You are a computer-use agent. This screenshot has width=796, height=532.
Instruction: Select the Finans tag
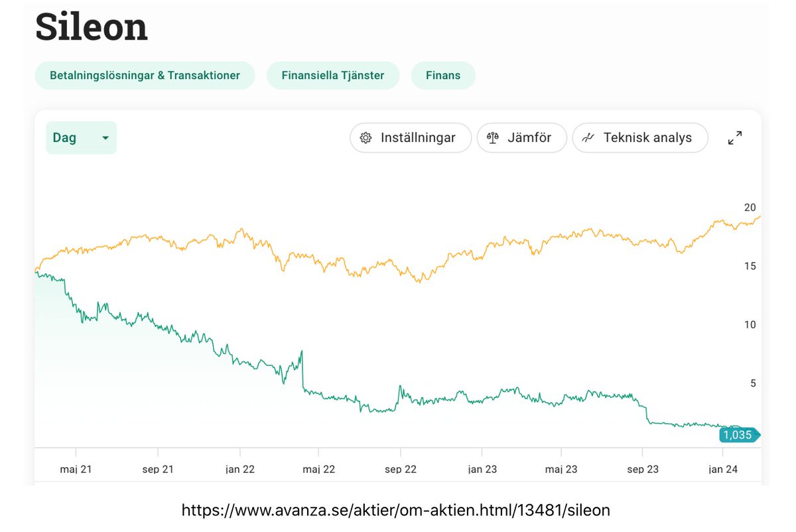click(x=443, y=76)
